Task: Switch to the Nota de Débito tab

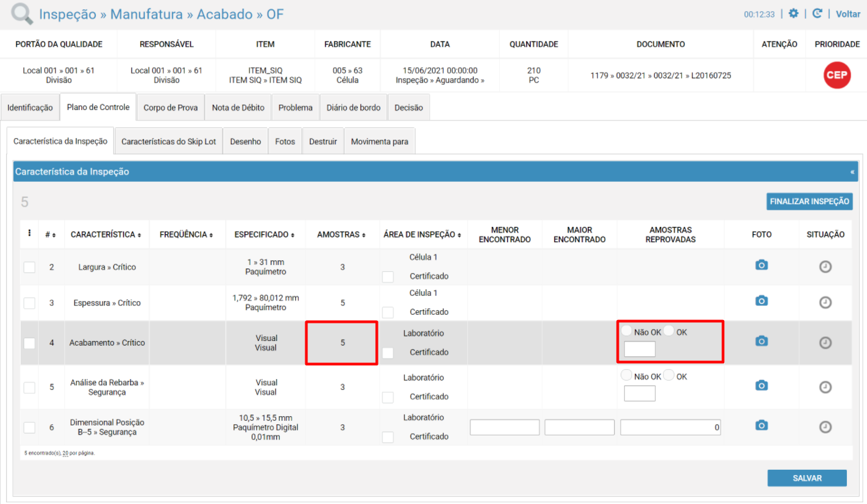Action: pyautogui.click(x=238, y=107)
